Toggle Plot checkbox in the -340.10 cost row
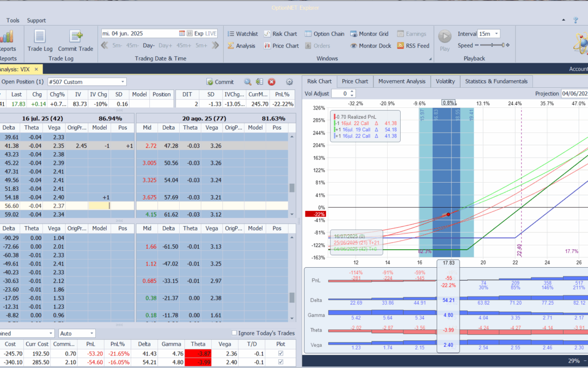Viewport: 588px width, 368px height. pos(280,363)
